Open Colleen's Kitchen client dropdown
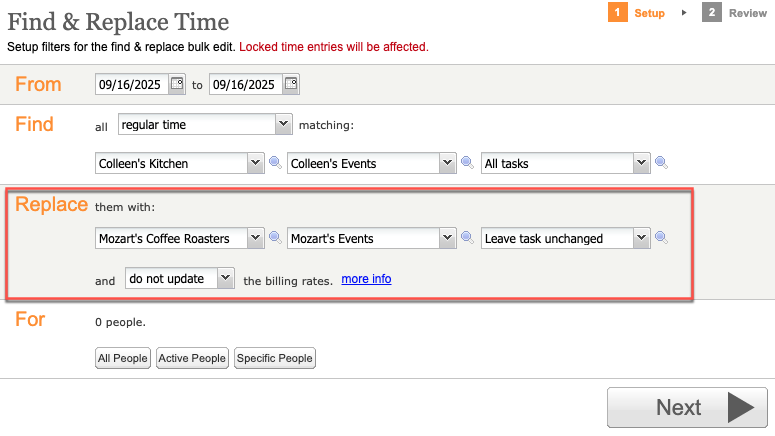 click(180, 163)
